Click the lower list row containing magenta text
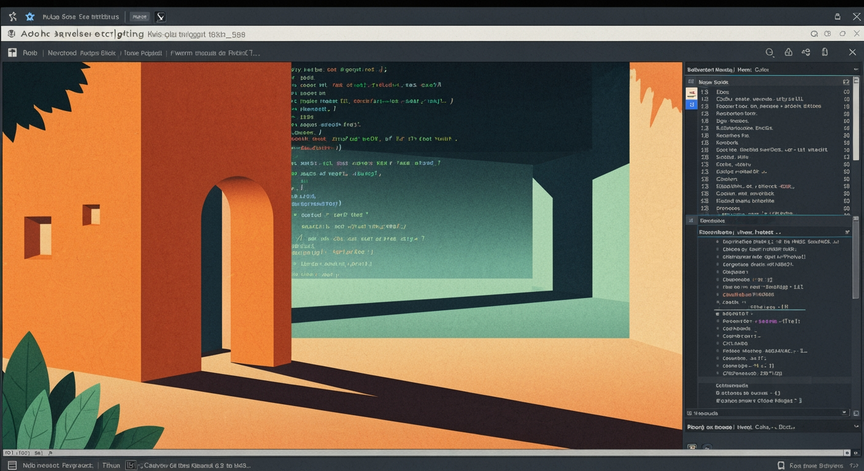 (761, 321)
